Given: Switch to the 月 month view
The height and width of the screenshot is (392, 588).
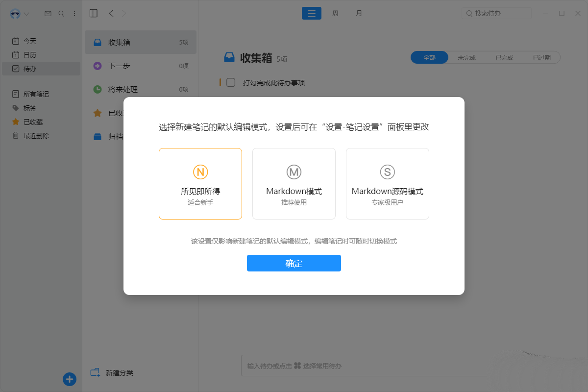Looking at the screenshot, I should 359,13.
